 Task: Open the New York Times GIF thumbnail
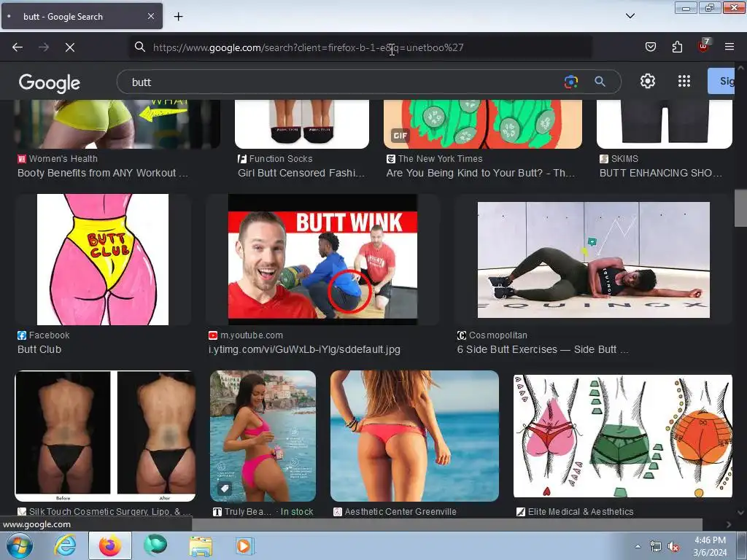pyautogui.click(x=483, y=124)
